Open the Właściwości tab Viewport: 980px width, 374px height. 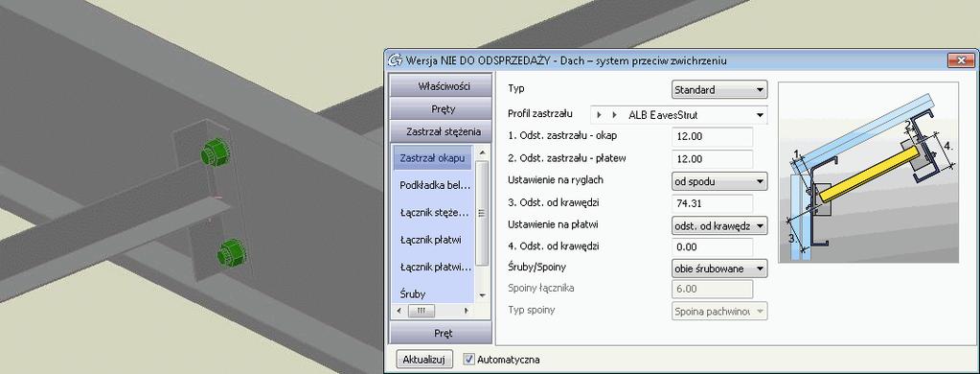(440, 86)
